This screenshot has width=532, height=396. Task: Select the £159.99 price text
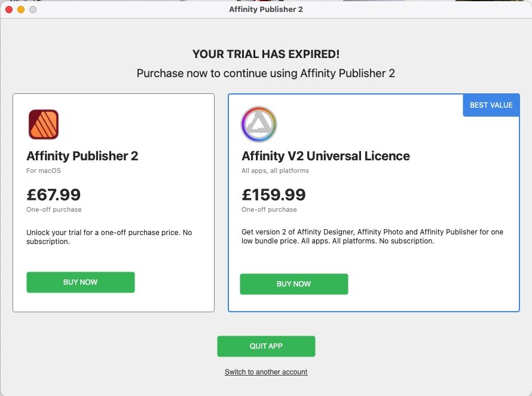click(x=274, y=195)
